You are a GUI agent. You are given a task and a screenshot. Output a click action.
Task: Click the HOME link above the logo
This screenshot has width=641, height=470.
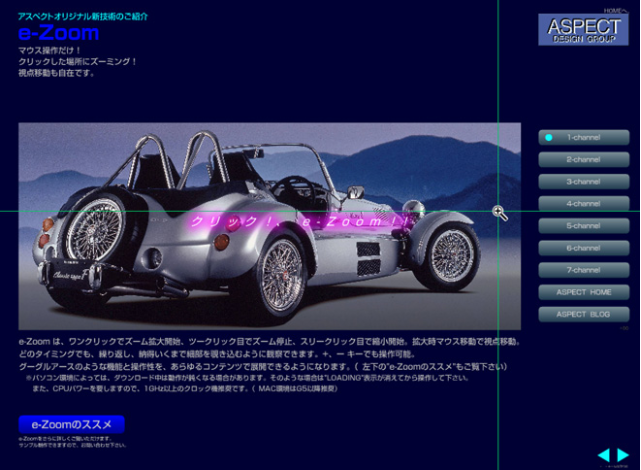click(x=614, y=11)
